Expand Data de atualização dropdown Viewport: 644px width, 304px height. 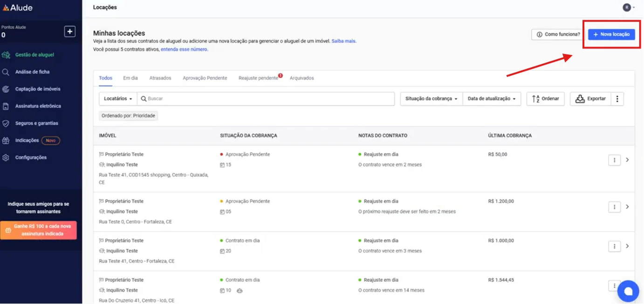tap(492, 99)
